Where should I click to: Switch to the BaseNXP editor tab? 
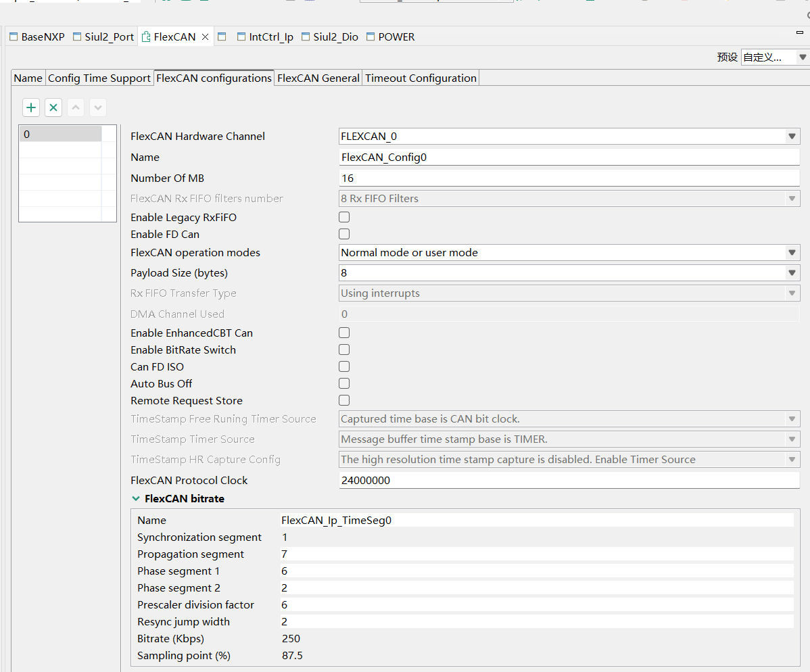pos(37,37)
